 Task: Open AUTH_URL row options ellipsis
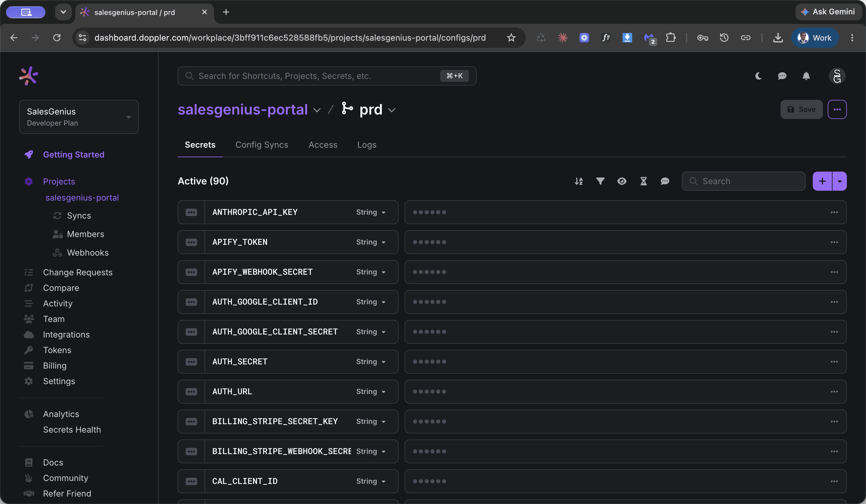pyautogui.click(x=834, y=392)
